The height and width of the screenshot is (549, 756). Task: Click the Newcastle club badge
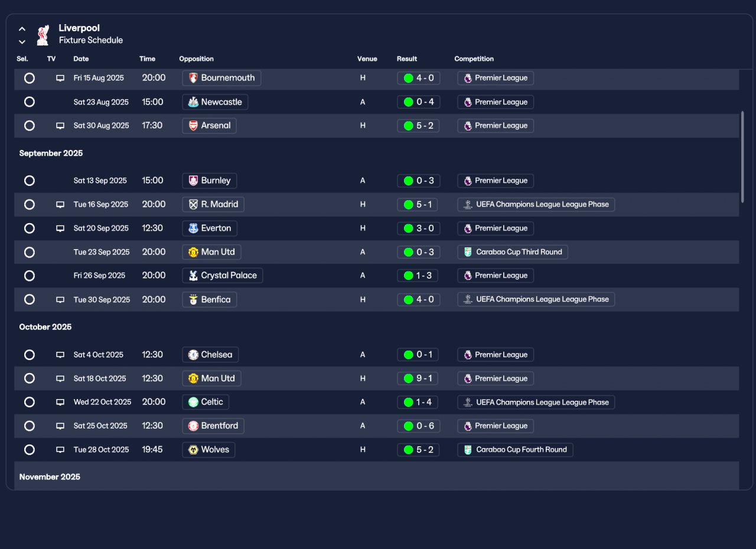193,102
